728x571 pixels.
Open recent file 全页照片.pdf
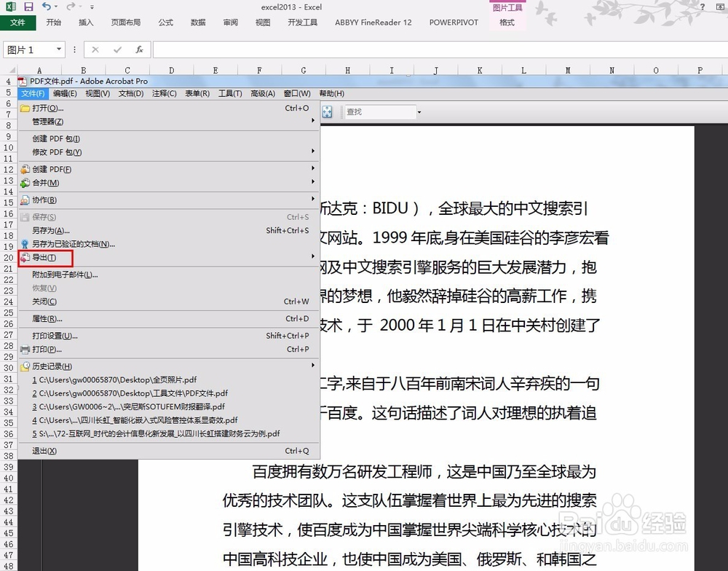tap(169, 380)
